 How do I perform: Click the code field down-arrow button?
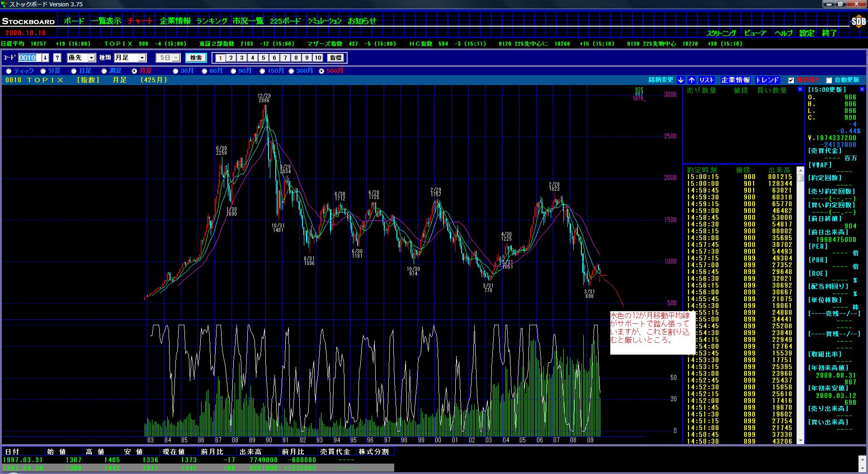coord(45,58)
